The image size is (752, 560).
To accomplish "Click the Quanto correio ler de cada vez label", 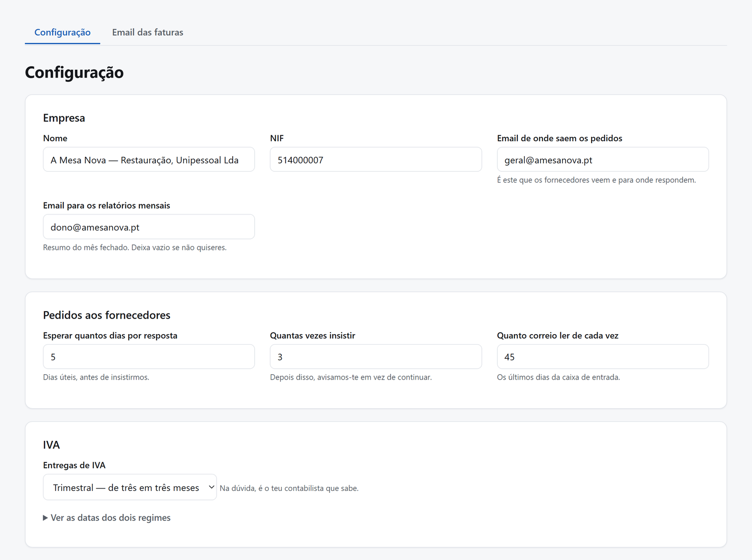I will point(557,336).
